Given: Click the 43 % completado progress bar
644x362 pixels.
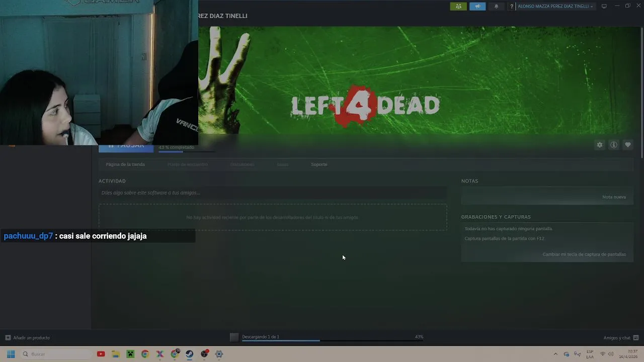Looking at the screenshot, I should click(x=186, y=151).
